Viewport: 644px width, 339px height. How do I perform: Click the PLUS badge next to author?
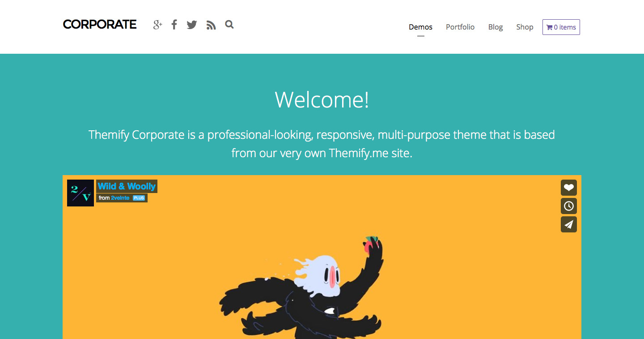click(139, 198)
